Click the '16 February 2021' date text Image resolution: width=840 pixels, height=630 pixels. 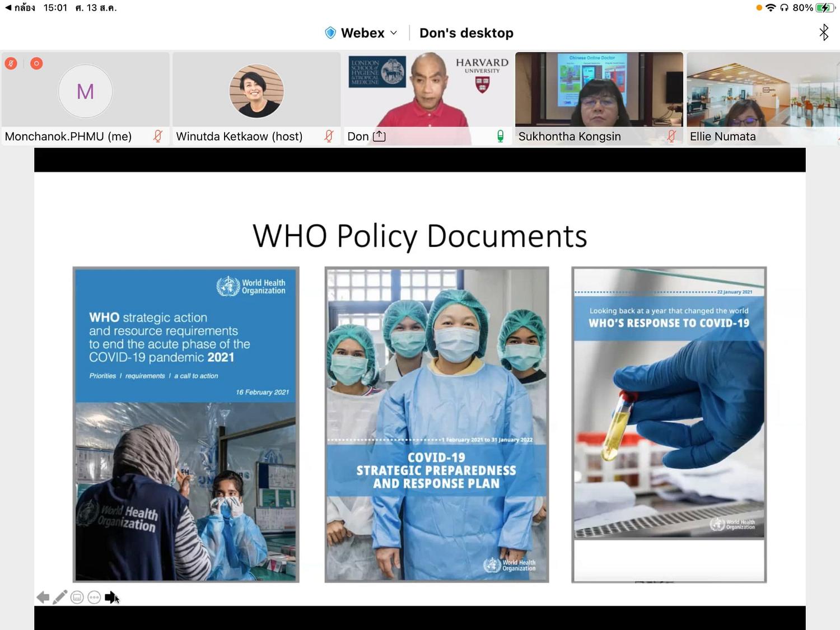[x=263, y=392]
